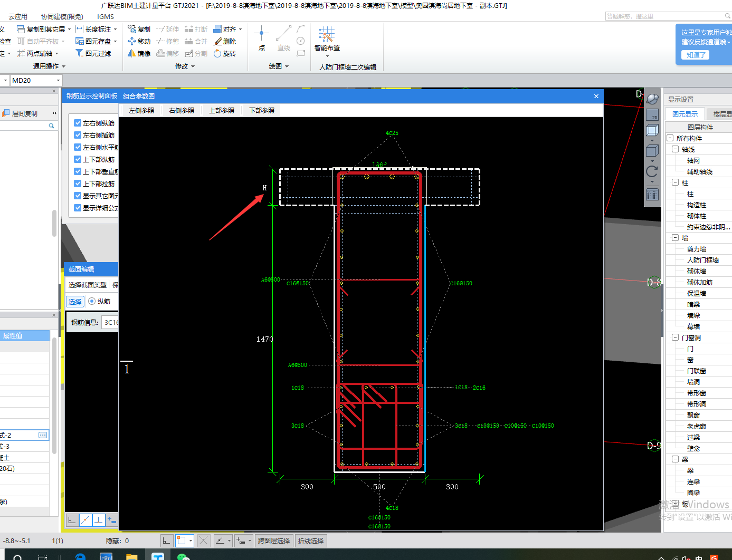Switch to 下部参照 tab
Screen dimensions: 732x560
pos(262,110)
